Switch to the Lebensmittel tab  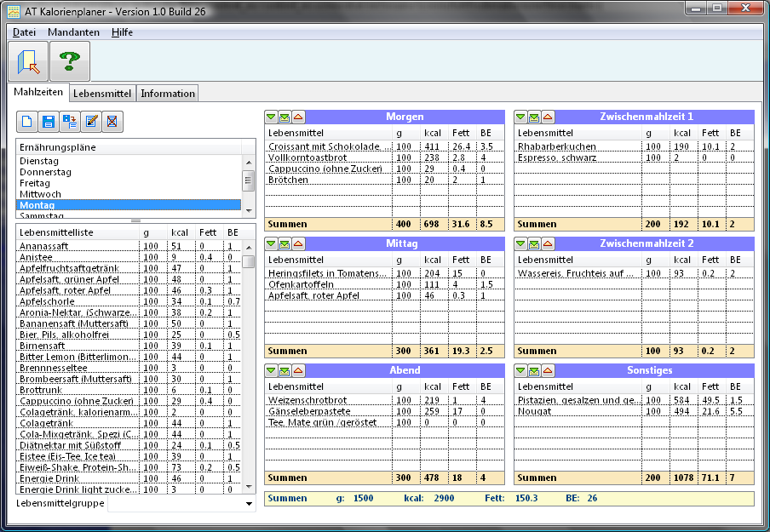point(101,94)
